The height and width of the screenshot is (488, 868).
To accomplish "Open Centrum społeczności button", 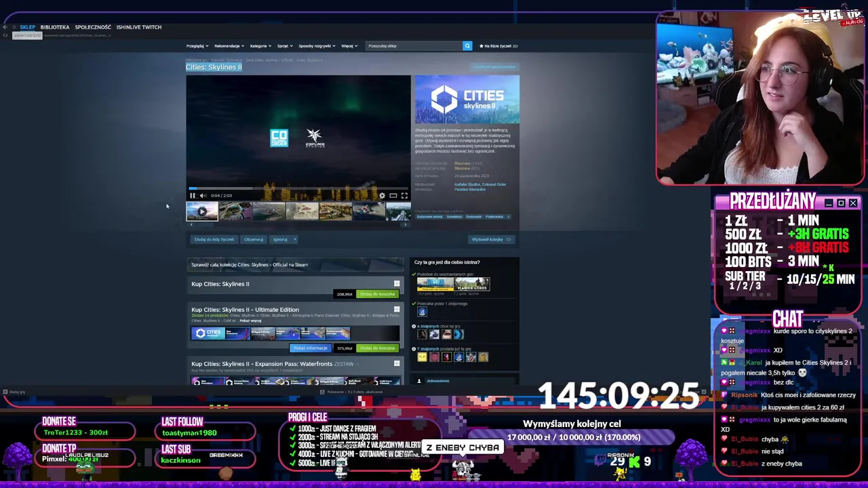I will point(495,67).
